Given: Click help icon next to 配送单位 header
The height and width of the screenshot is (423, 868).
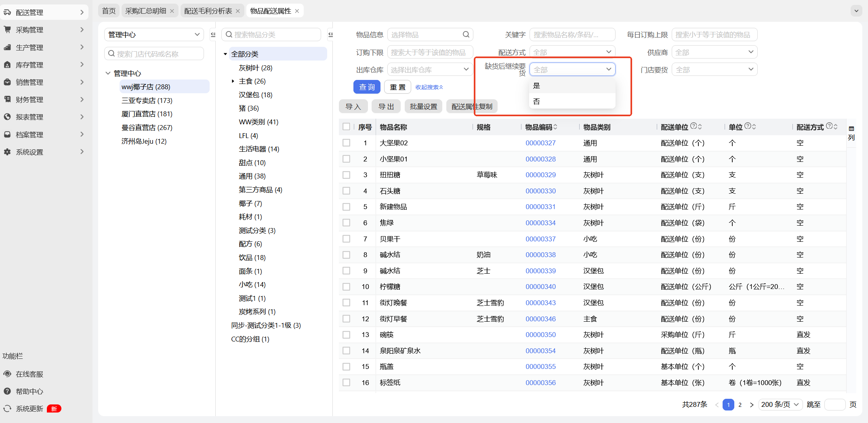Looking at the screenshot, I should pos(694,126).
